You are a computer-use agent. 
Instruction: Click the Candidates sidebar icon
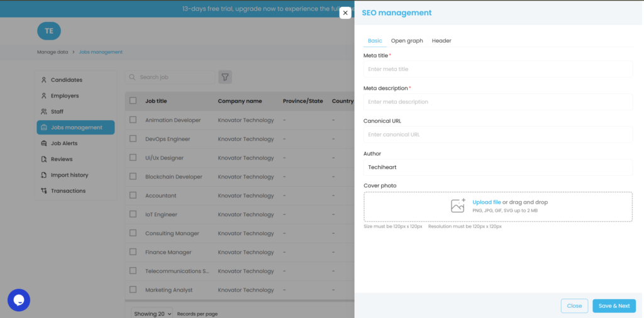pos(44,80)
